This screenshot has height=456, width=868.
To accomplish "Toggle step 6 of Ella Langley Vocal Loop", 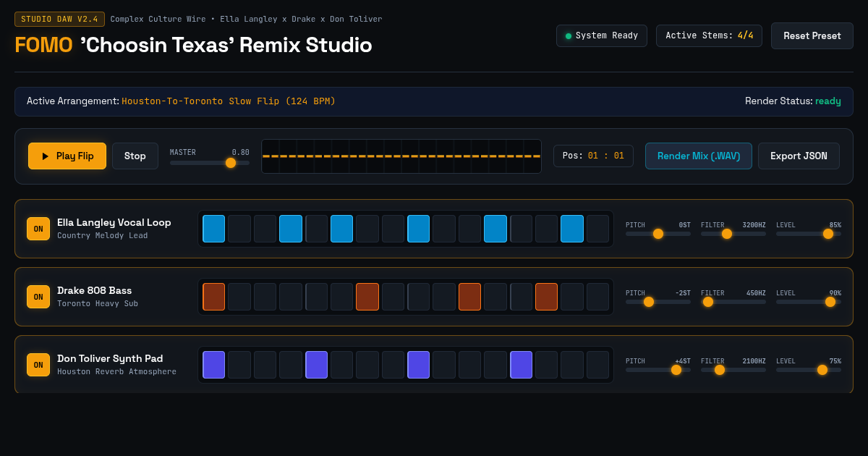I will [x=342, y=229].
